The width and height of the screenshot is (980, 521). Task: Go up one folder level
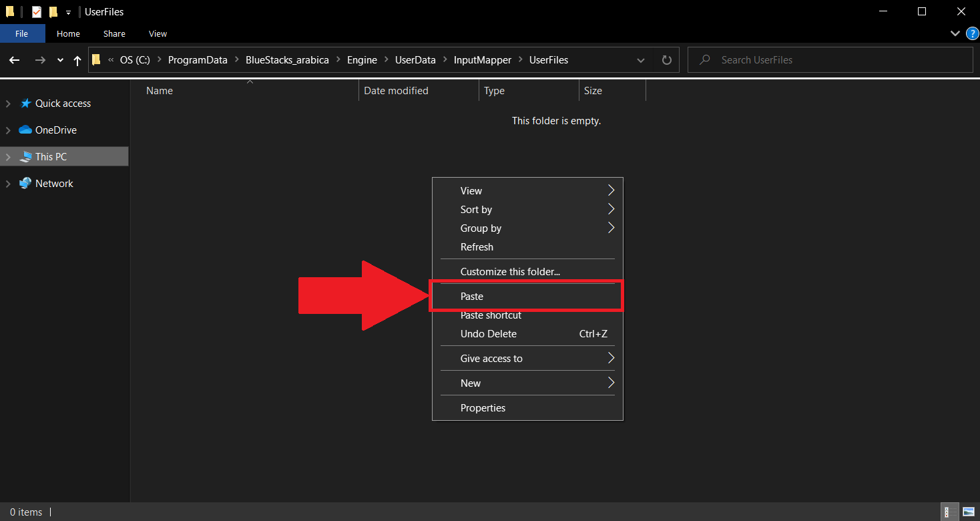pyautogui.click(x=77, y=60)
